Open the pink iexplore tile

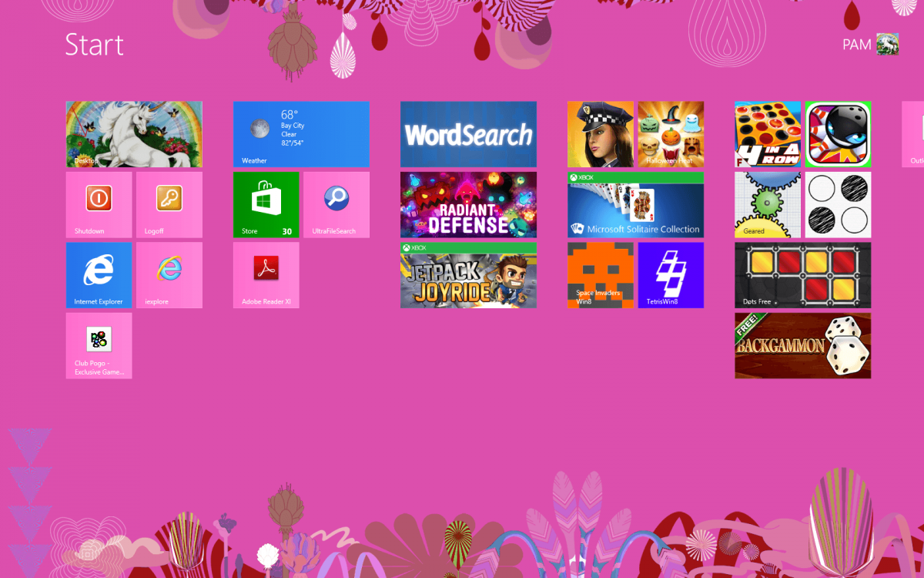point(169,275)
